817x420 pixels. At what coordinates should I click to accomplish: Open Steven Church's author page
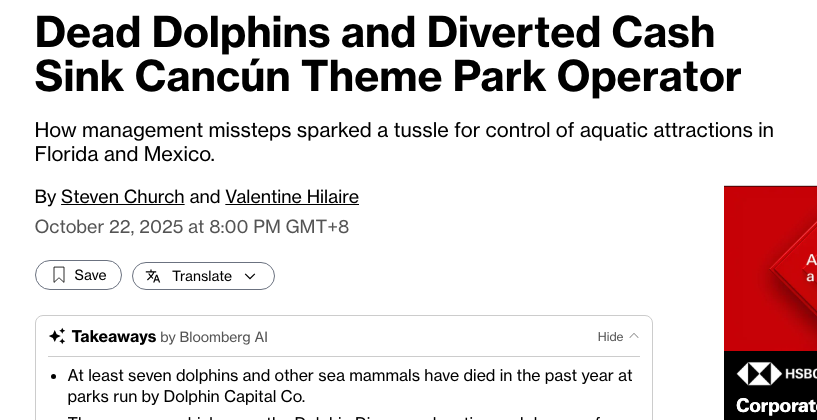pos(122,196)
